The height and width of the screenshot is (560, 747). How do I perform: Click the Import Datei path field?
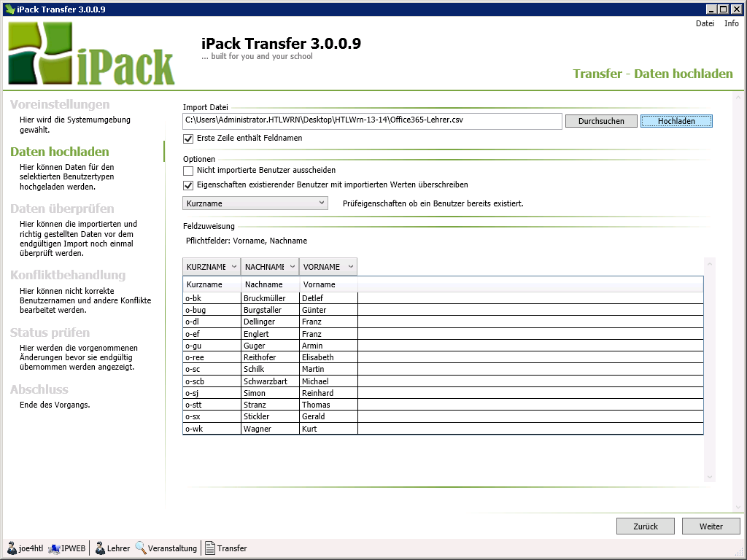[x=372, y=121]
